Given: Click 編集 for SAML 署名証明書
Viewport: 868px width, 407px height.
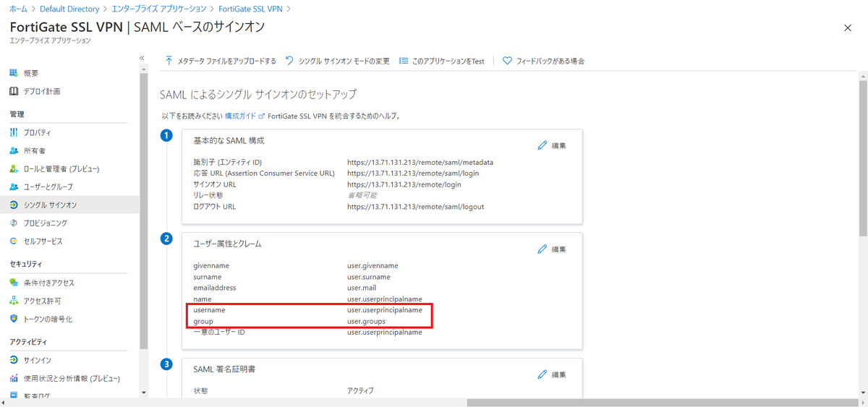Looking at the screenshot, I should pyautogui.click(x=552, y=374).
